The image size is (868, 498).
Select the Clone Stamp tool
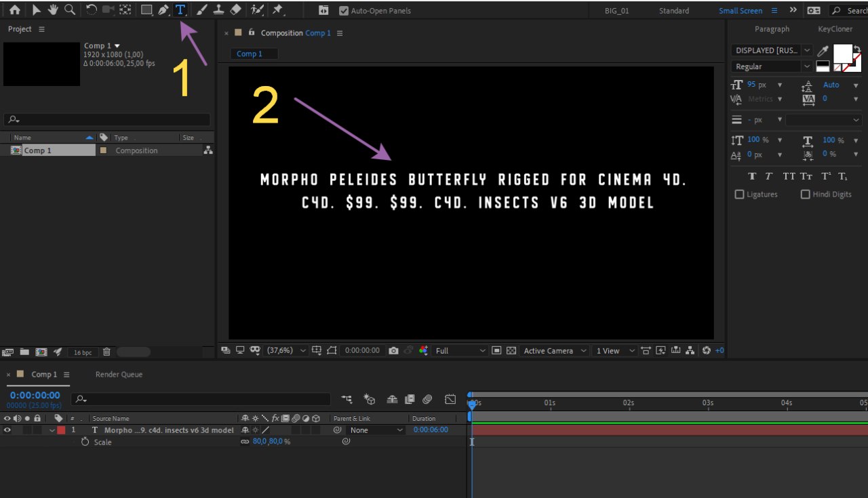218,10
